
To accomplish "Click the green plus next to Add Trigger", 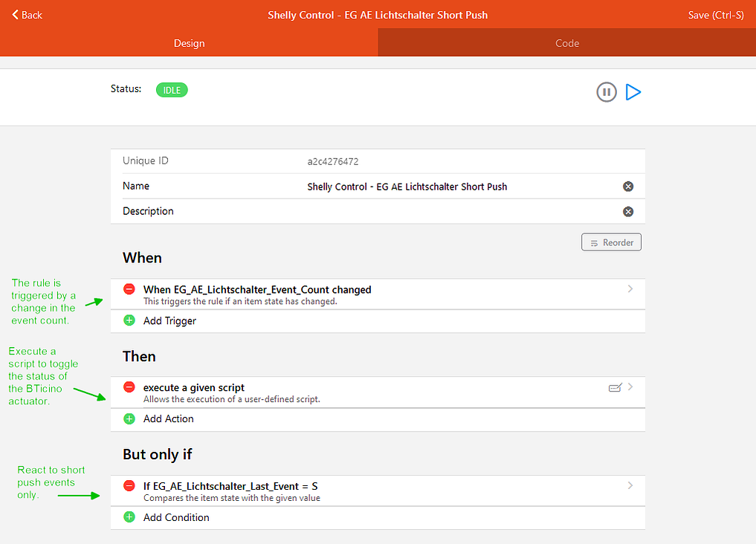I will 129,320.
